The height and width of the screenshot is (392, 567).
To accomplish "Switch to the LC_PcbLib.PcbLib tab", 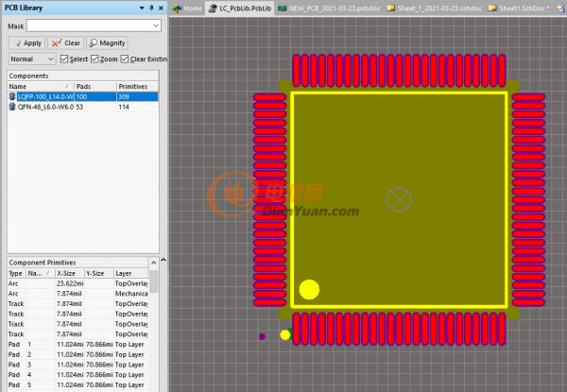I will [x=240, y=9].
